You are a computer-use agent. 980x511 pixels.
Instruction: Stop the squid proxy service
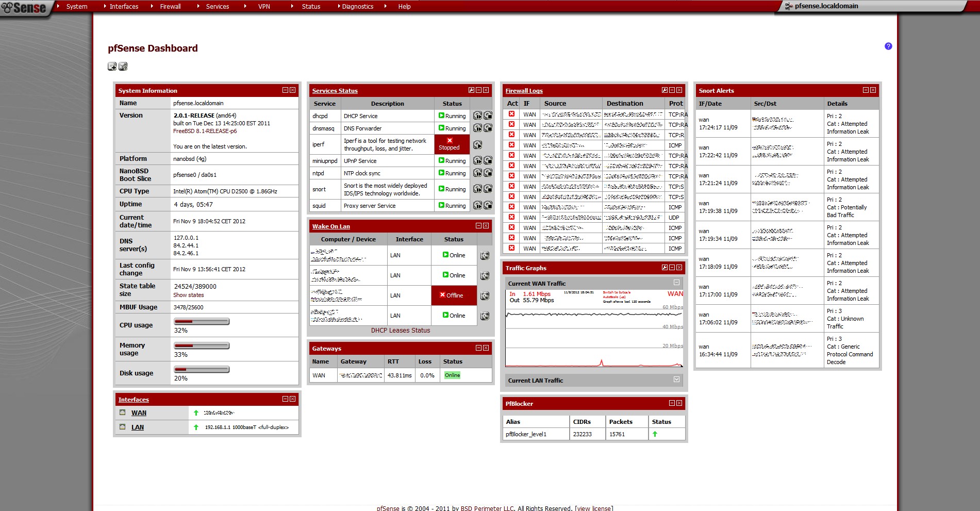coord(488,205)
